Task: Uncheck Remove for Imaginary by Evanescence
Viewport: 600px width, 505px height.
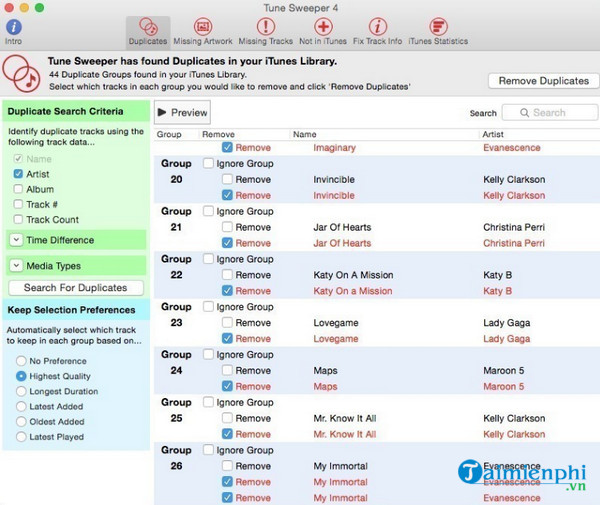Action: pos(227,147)
